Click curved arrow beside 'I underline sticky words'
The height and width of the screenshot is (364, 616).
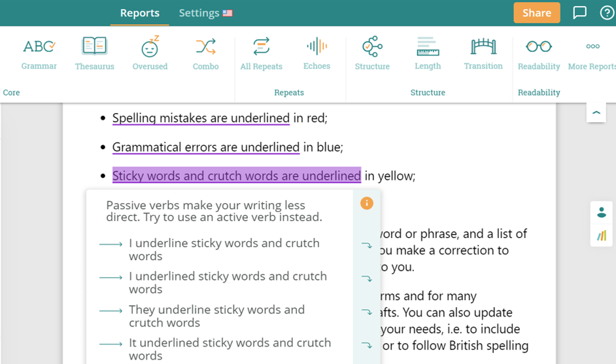pyautogui.click(x=367, y=246)
